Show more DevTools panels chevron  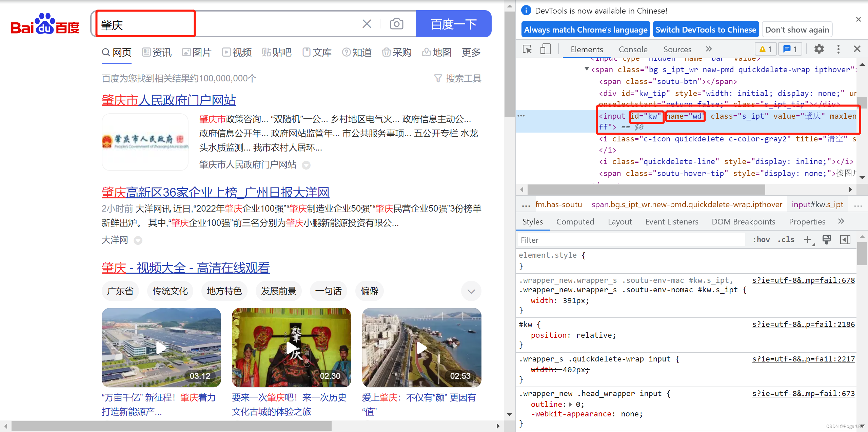[x=709, y=49]
